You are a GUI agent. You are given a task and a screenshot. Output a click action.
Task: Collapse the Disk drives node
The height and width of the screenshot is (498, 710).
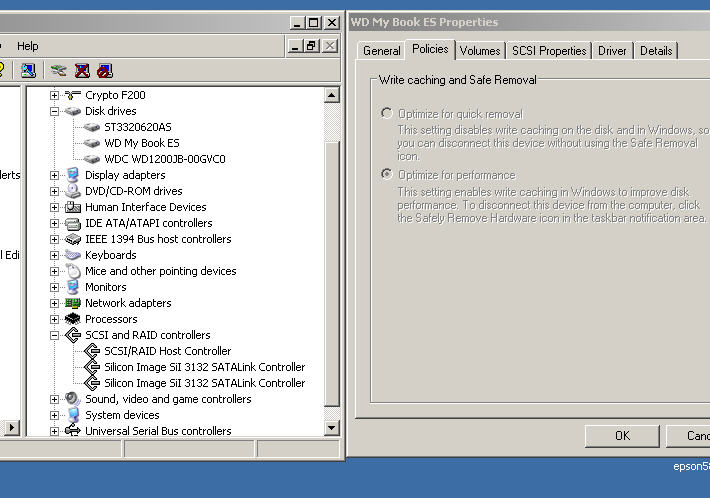54,111
